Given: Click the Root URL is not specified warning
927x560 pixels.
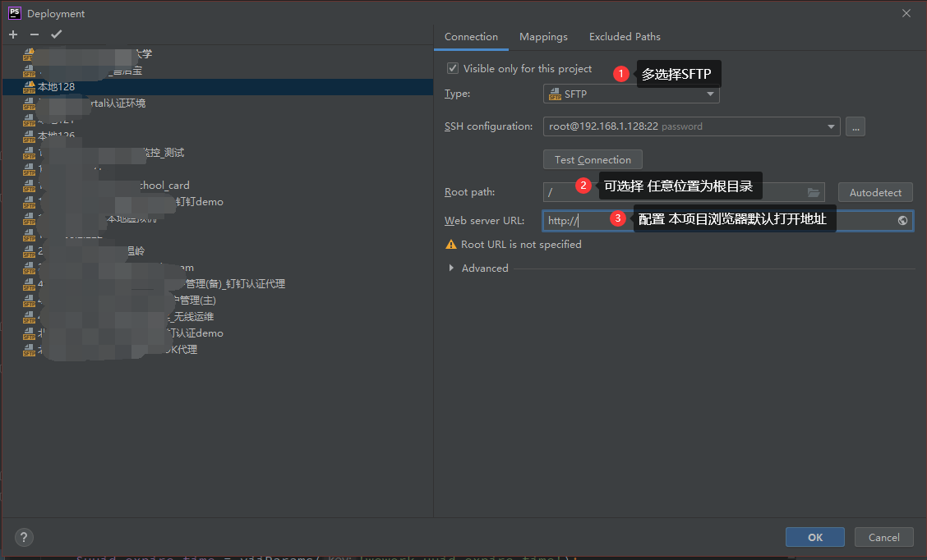Looking at the screenshot, I should tap(513, 245).
